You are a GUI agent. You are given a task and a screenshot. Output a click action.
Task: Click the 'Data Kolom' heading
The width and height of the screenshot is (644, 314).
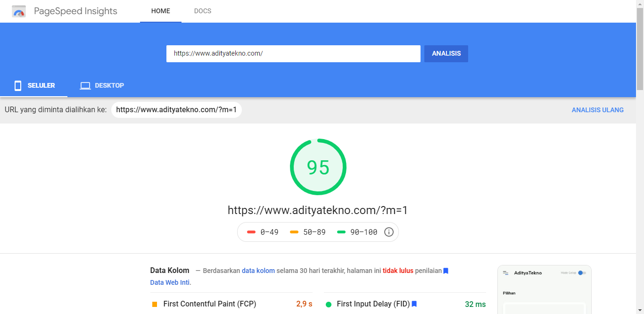pos(170,271)
